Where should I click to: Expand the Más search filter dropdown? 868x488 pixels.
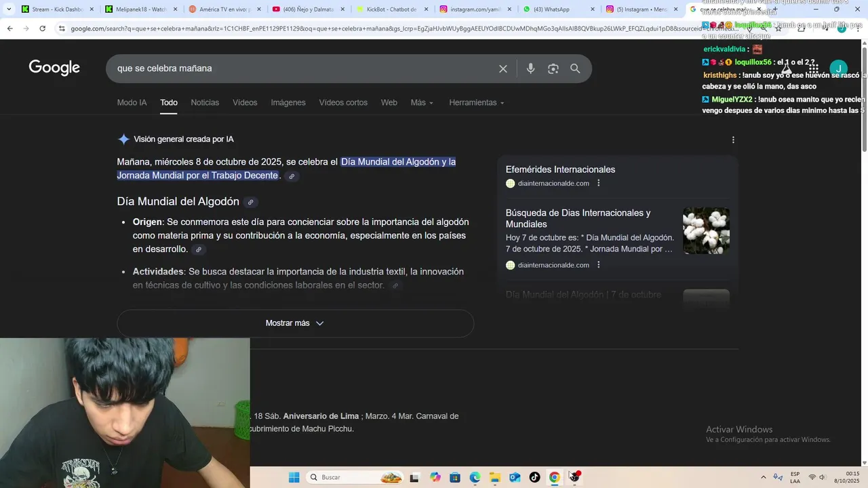click(x=422, y=102)
